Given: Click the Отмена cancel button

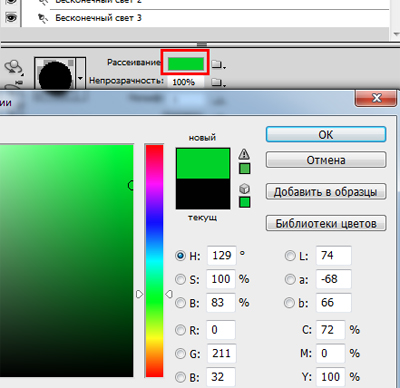Looking at the screenshot, I should click(x=326, y=160).
